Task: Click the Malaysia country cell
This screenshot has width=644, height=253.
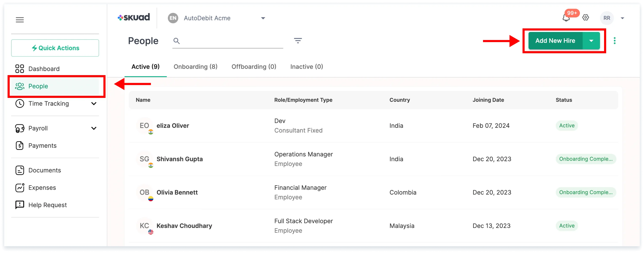Action: [402, 226]
